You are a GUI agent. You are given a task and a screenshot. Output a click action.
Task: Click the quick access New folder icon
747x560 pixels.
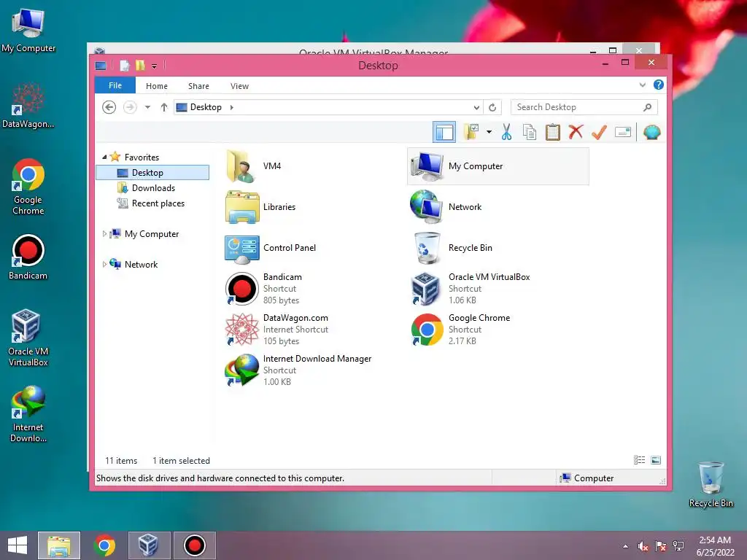click(140, 65)
